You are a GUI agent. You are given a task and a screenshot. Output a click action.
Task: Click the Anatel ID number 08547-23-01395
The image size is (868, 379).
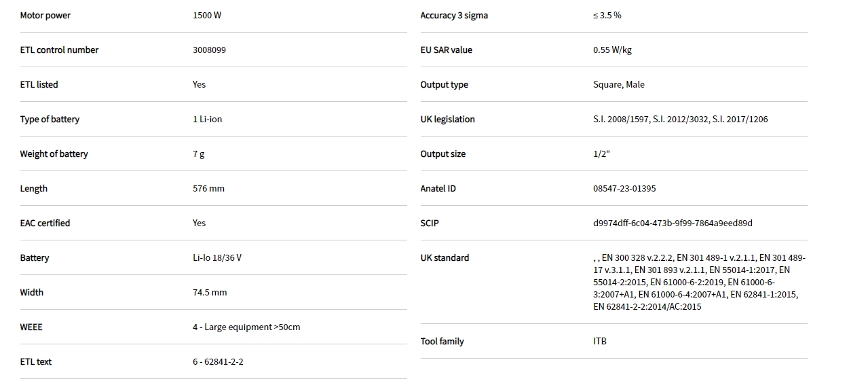click(624, 188)
